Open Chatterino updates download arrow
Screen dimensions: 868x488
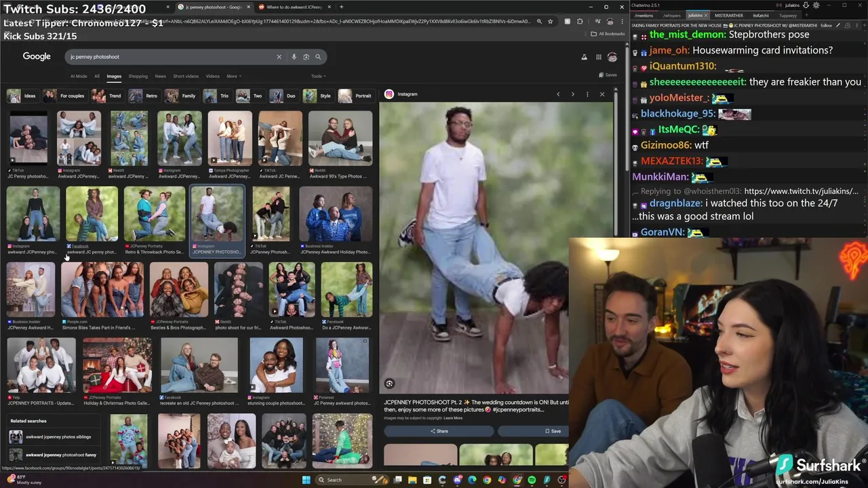tap(806, 5)
